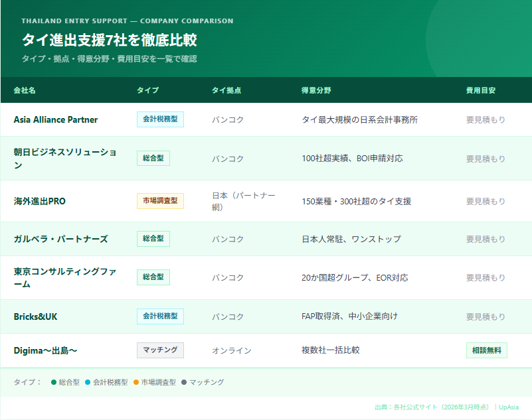Image resolution: width=532 pixels, height=420 pixels.
Task: Select the Bricks&UK company name
Action: tap(35, 316)
